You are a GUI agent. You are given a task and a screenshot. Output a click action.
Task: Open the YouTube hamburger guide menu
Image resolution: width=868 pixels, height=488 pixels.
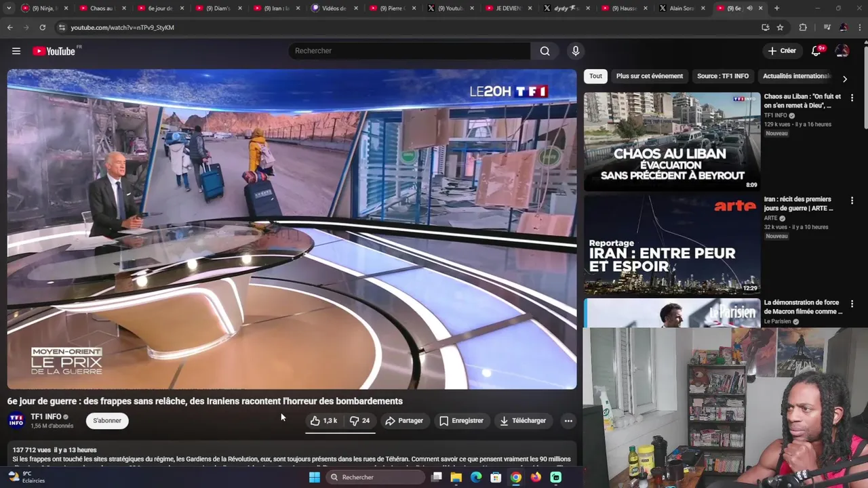point(16,51)
